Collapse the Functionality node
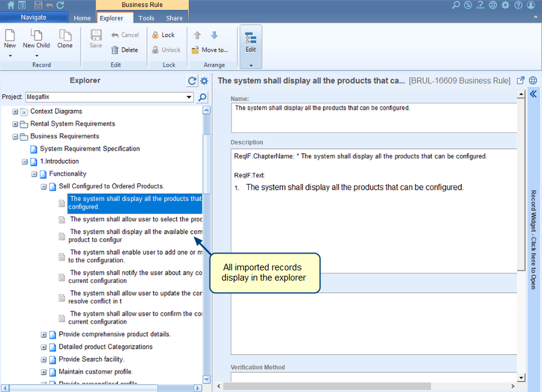The width and height of the screenshot is (542, 392). tap(34, 174)
